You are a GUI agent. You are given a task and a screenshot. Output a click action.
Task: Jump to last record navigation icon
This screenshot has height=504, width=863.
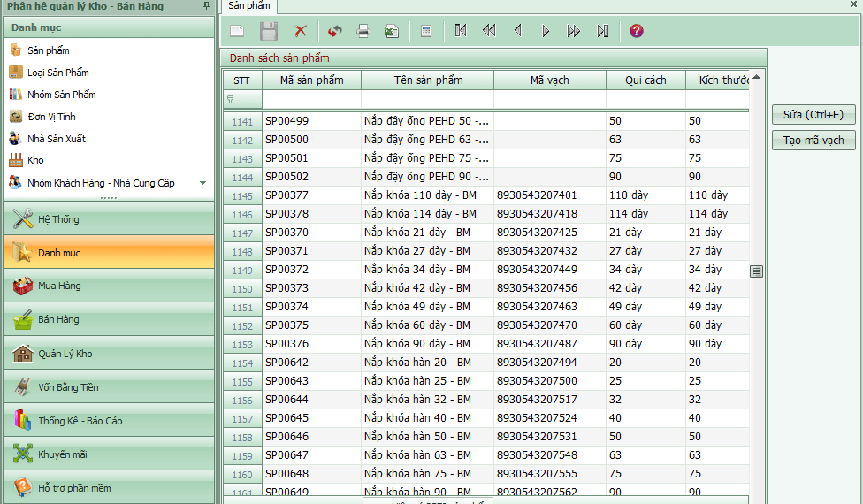tap(603, 31)
